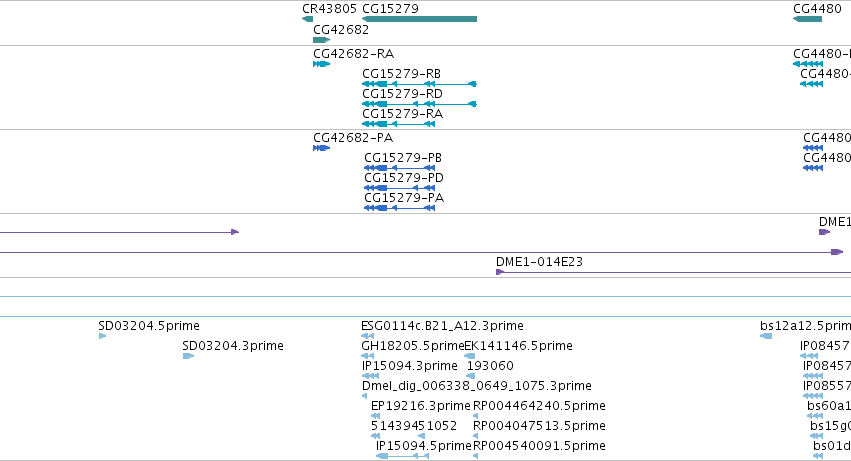Image resolution: width=851 pixels, height=461 pixels.
Task: Select transcript CG15279-RB label
Action: coord(401,74)
